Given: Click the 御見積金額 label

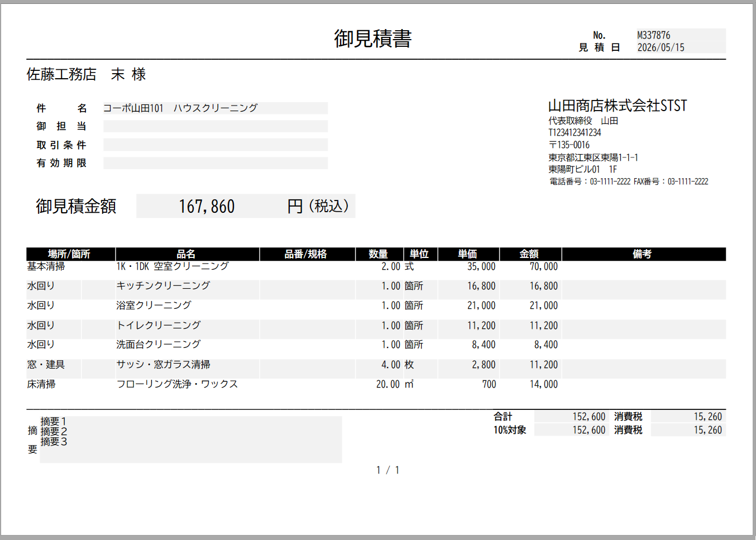Looking at the screenshot, I should click(76, 206).
